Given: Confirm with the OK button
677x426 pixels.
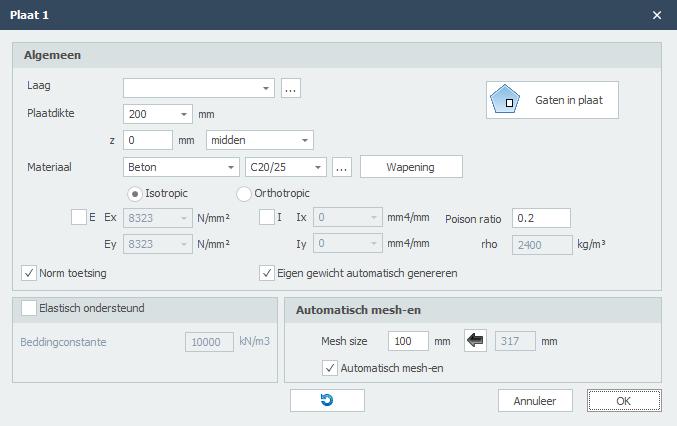Looking at the screenshot, I should pos(624,401).
